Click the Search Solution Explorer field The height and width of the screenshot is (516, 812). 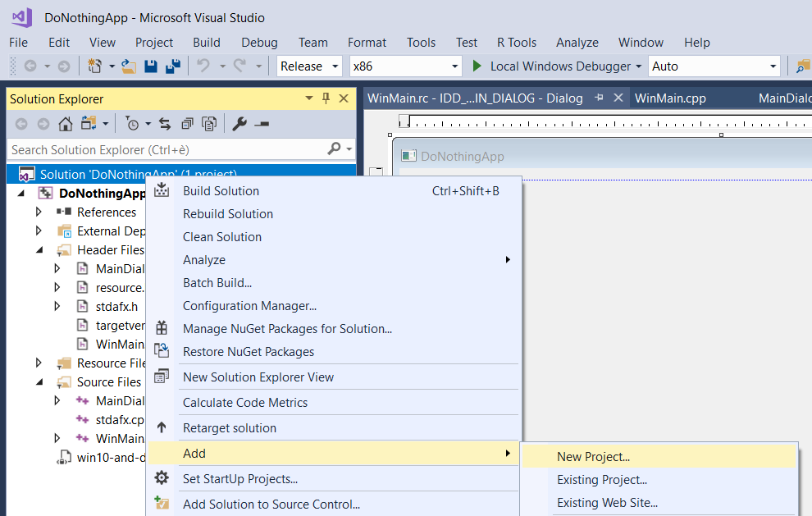(x=167, y=150)
